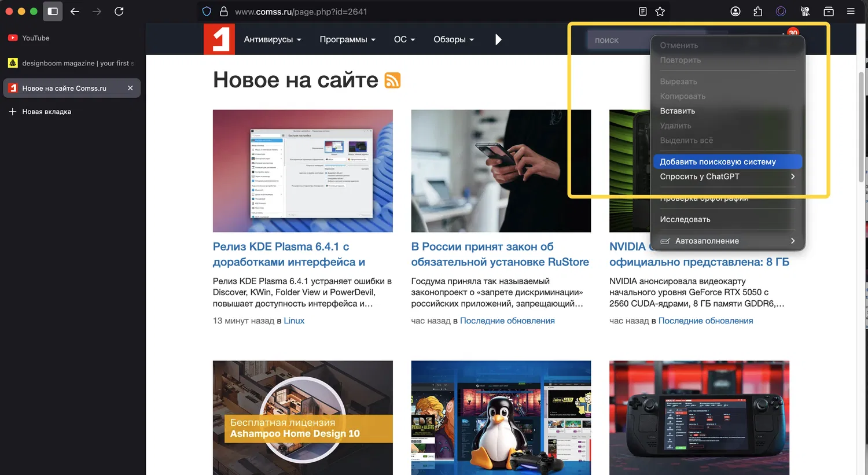This screenshot has height=475, width=868.
Task: Open the 'официально представлена: 8 ГБ' headline
Action: [x=699, y=262]
